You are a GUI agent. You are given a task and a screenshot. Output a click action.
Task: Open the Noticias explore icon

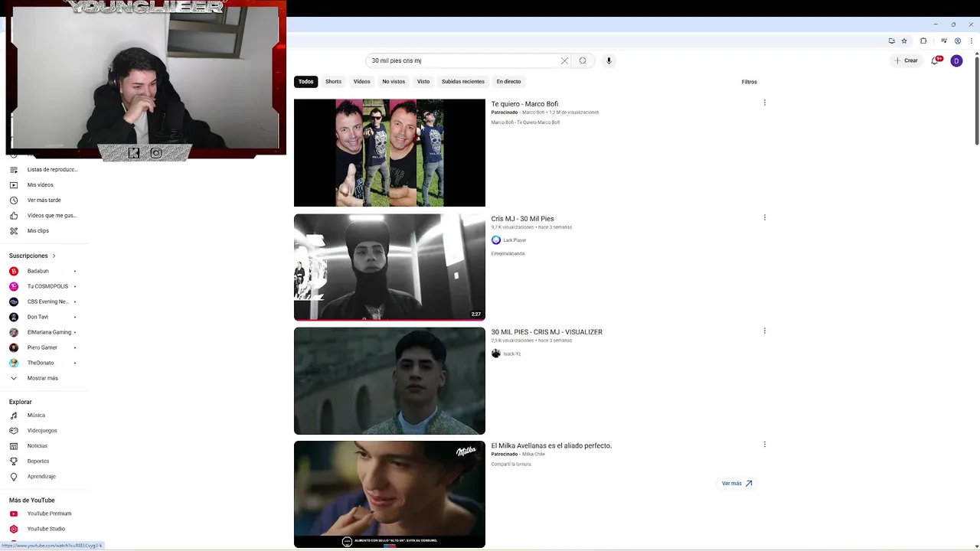pyautogui.click(x=14, y=446)
